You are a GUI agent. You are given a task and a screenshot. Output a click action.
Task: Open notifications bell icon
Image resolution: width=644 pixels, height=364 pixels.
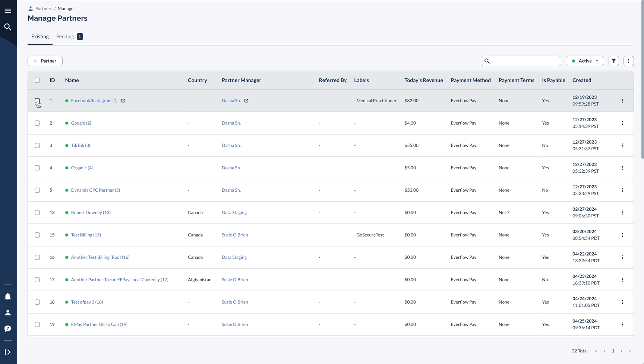click(x=8, y=296)
